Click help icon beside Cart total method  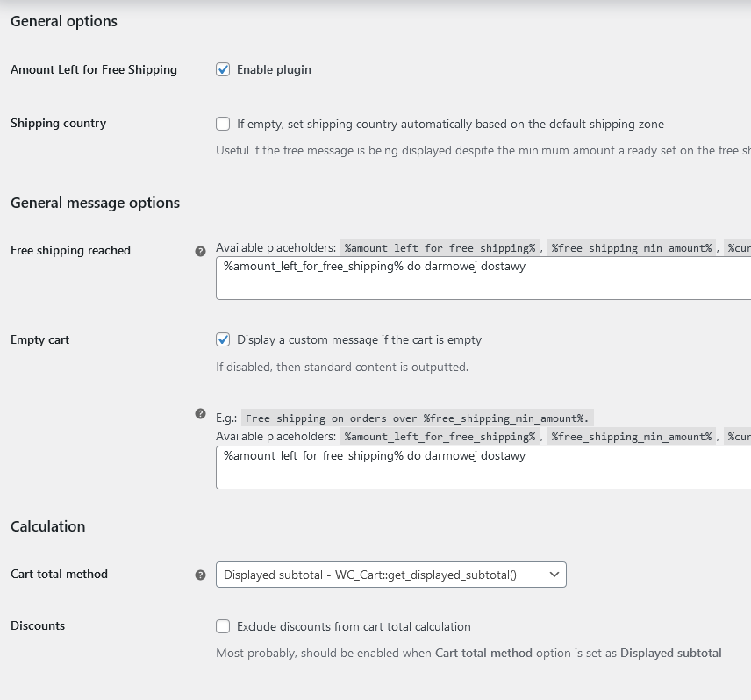coord(201,575)
